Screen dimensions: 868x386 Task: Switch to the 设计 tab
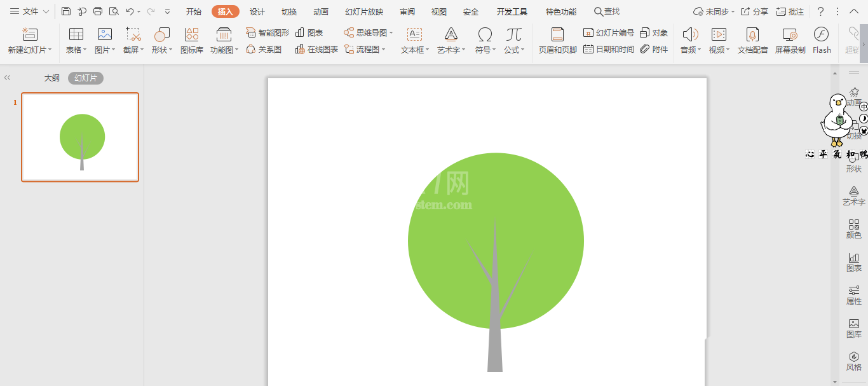coord(257,11)
